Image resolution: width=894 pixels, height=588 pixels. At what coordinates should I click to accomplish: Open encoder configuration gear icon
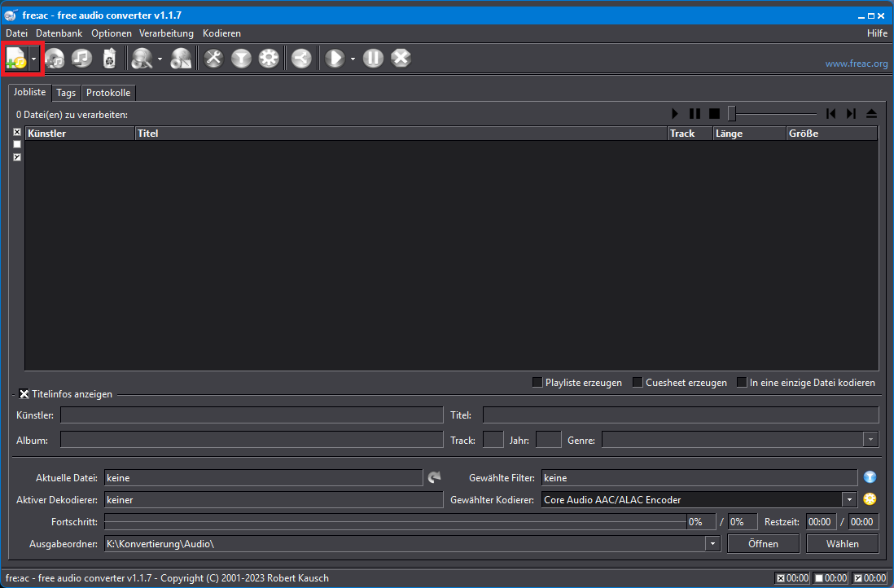point(269,59)
